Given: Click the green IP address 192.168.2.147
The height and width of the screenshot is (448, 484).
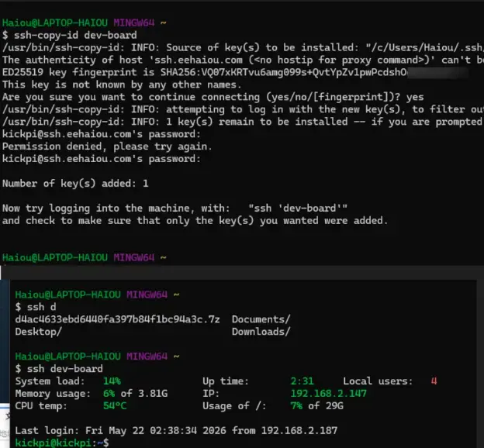Looking at the screenshot, I should 328,393.
